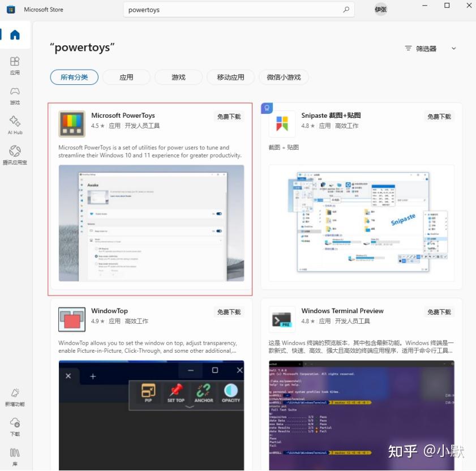This screenshot has width=476, height=471.
Task: Click the "powertoys" results heading
Action: pos(82,48)
